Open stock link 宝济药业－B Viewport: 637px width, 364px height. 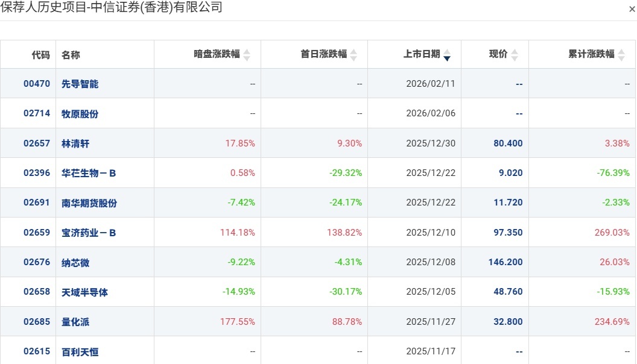coord(89,233)
